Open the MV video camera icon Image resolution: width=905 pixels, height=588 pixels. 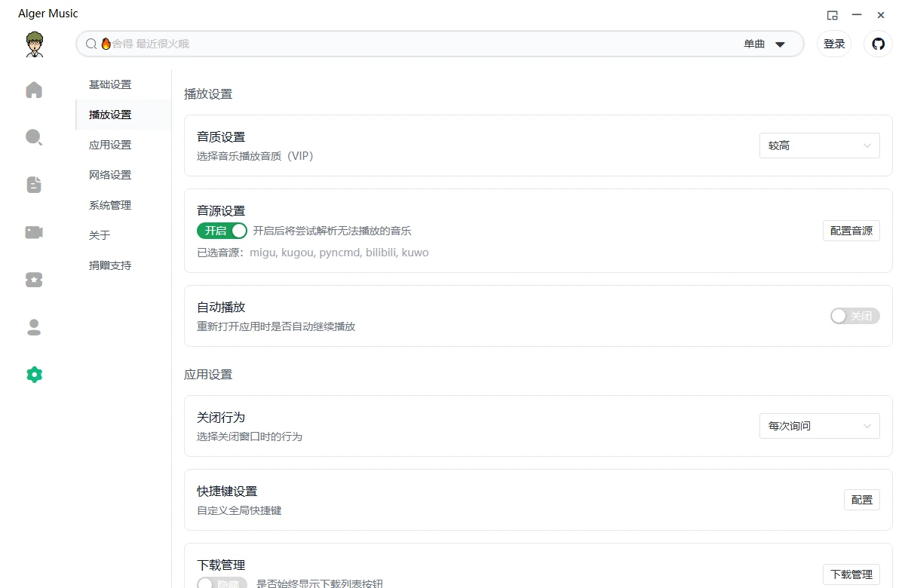click(x=34, y=232)
